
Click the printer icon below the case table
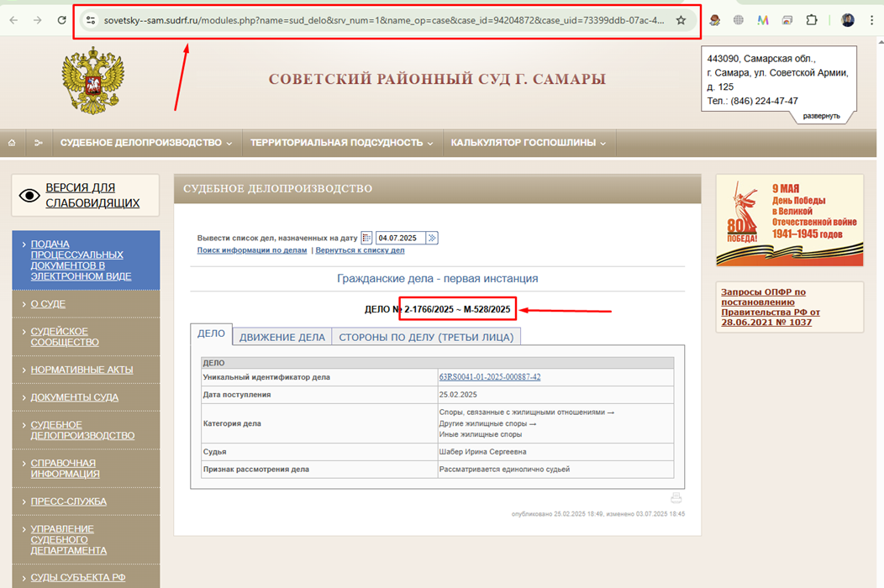(676, 498)
